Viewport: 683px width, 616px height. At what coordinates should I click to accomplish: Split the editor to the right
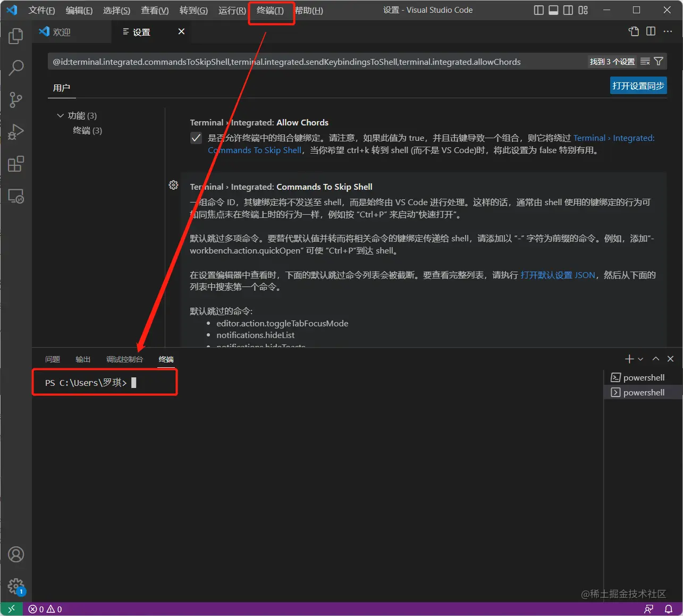[x=651, y=31]
